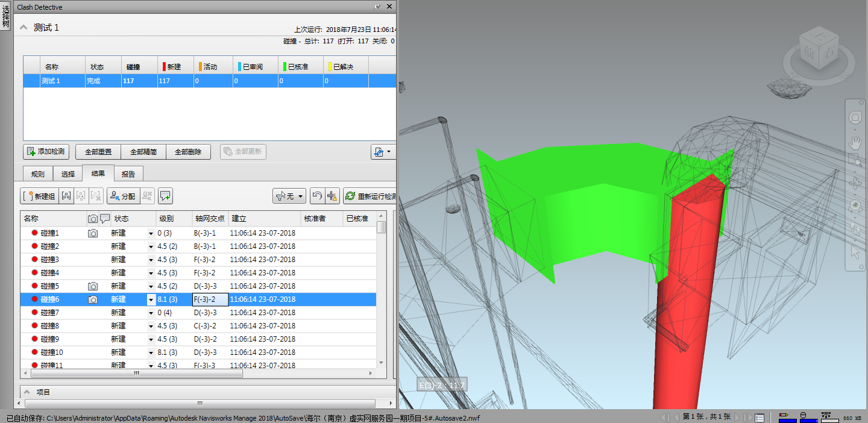The image size is (868, 423).
Task: Select clash result row 碰撞8
Action: point(50,326)
